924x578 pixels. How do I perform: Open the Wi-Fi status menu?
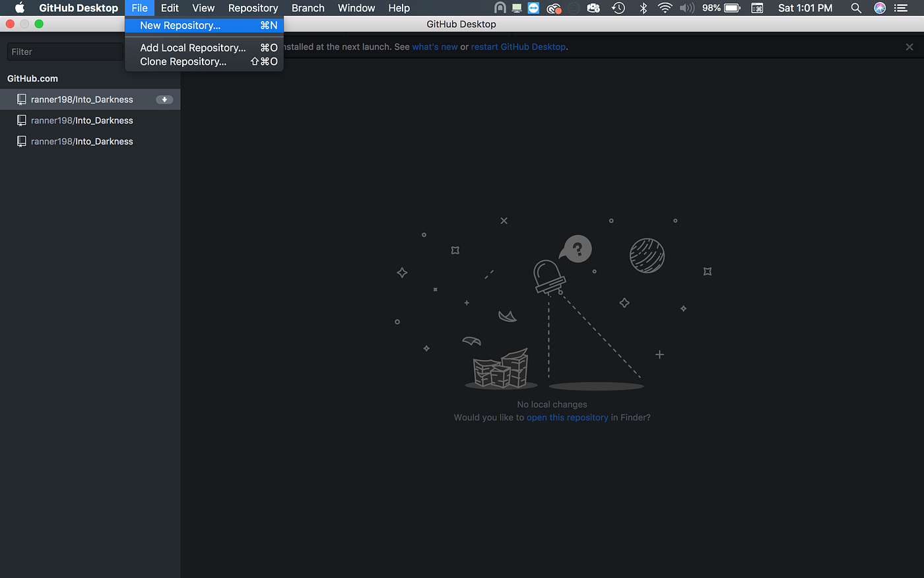click(x=665, y=8)
